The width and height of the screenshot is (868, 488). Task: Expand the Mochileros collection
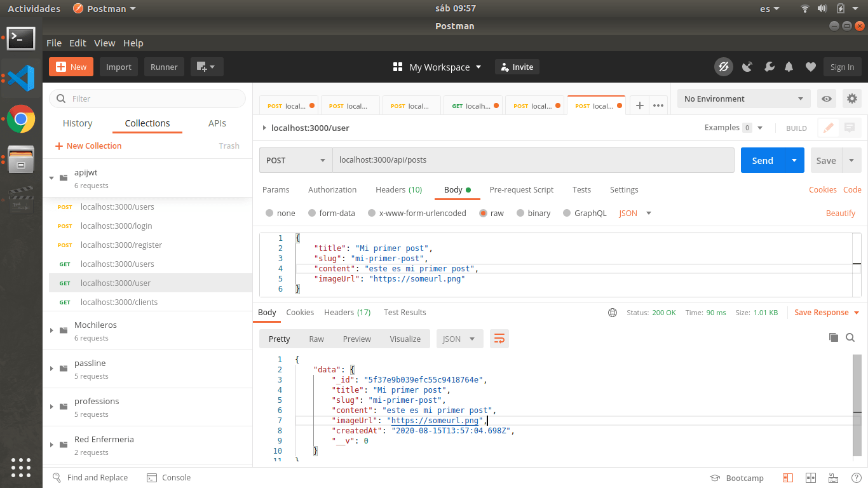pos(52,330)
